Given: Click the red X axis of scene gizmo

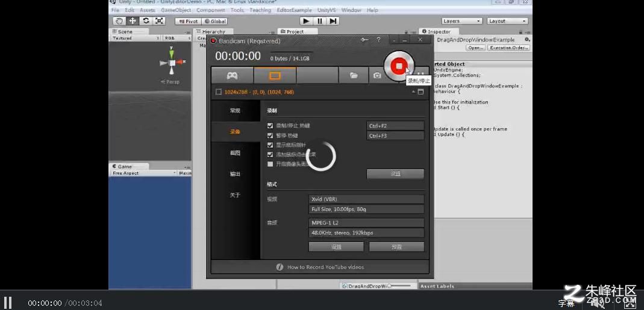Looking at the screenshot, I should [181, 62].
